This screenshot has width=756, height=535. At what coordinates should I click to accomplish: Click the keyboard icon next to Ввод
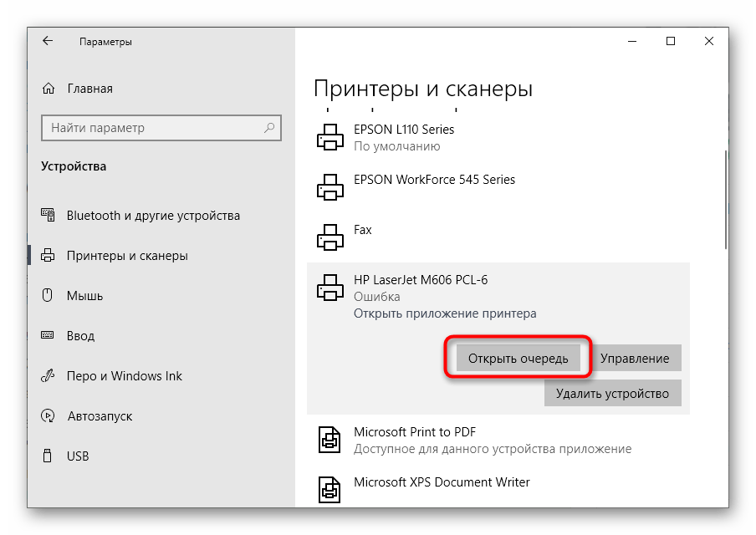46,335
